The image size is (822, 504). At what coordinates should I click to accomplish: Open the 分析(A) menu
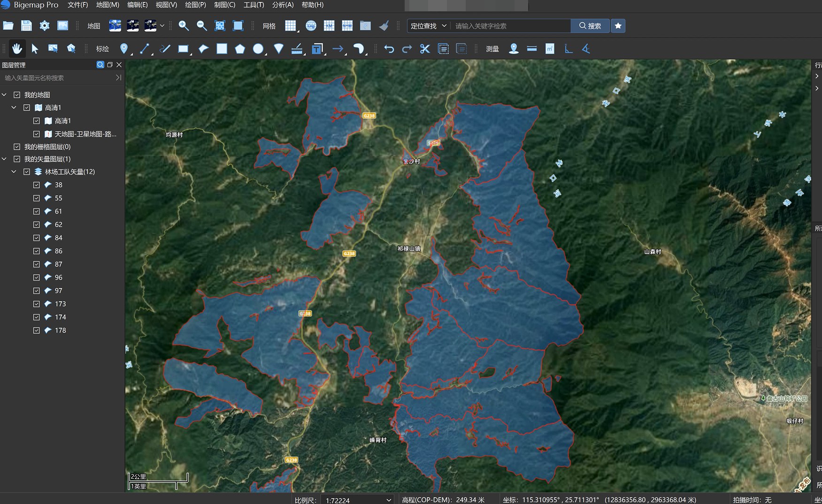point(283,5)
